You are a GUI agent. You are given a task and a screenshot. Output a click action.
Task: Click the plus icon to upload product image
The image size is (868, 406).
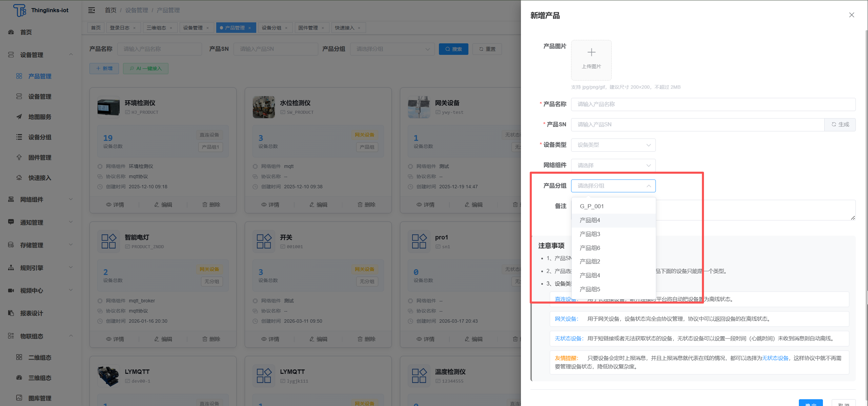(591, 52)
